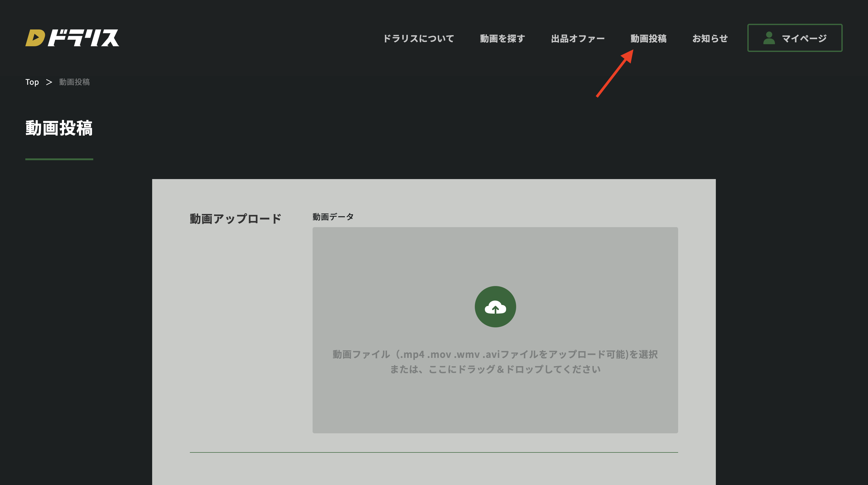Screen dimensions: 868x485
Task: Click the 動画アップロード section title
Action: point(235,219)
